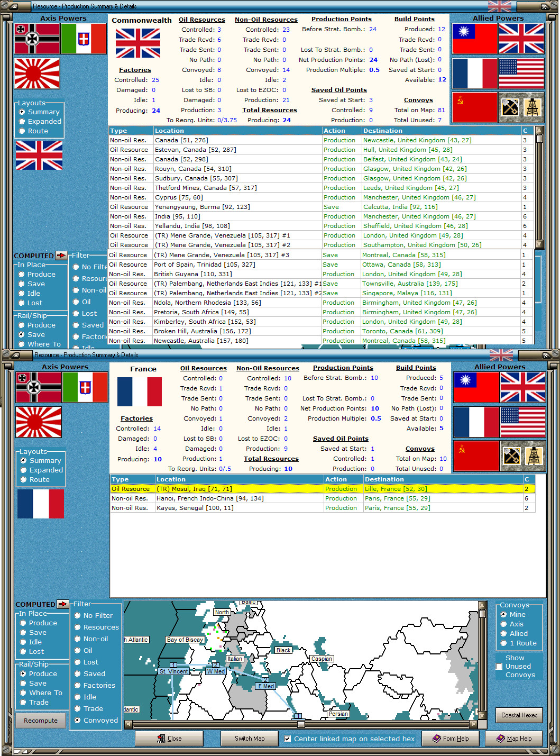Click the right arrow on the map's horizontal scrollbar
The height and width of the screenshot is (756, 560).
coord(473,724)
